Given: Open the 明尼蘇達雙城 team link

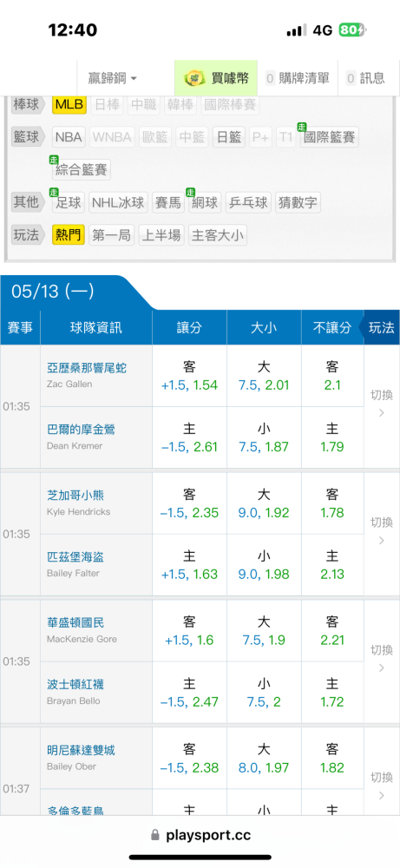Looking at the screenshot, I should (x=81, y=750).
